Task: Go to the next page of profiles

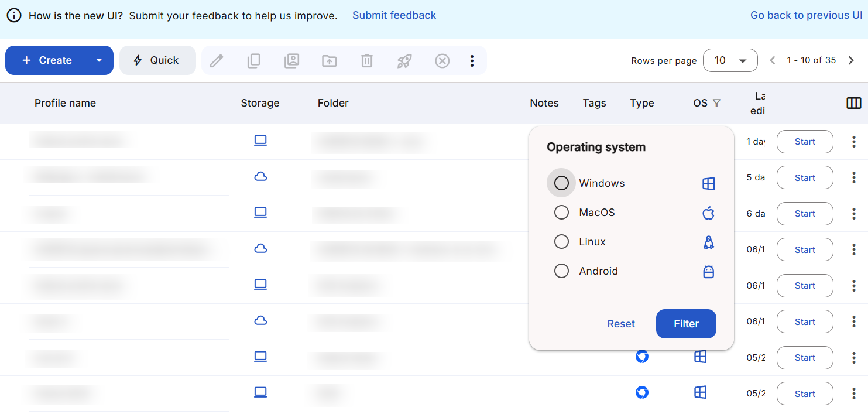Action: (x=851, y=60)
